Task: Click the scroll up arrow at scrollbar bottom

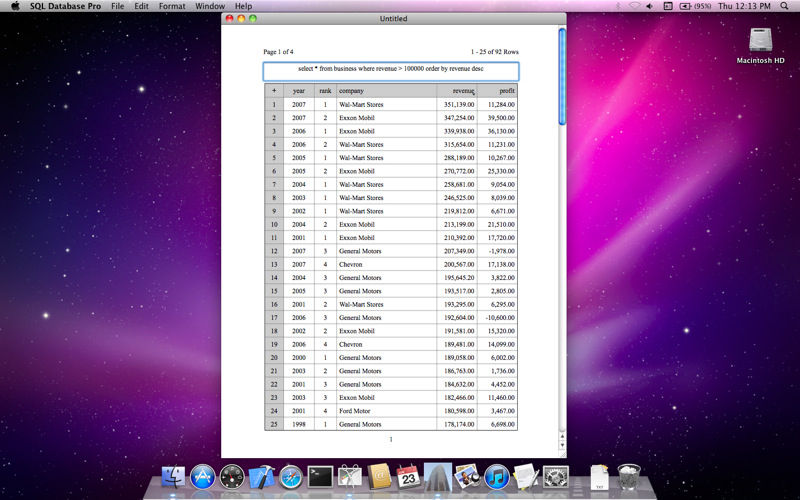Action: (562, 436)
